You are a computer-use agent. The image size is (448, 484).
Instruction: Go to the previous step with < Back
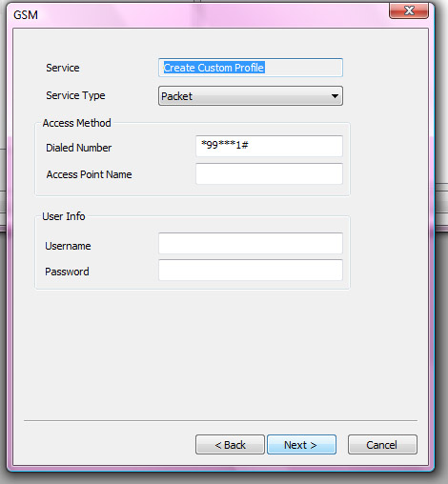point(230,445)
